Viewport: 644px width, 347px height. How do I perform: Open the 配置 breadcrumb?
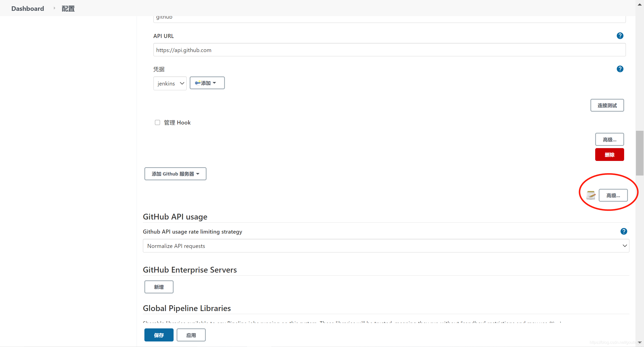[x=68, y=9]
